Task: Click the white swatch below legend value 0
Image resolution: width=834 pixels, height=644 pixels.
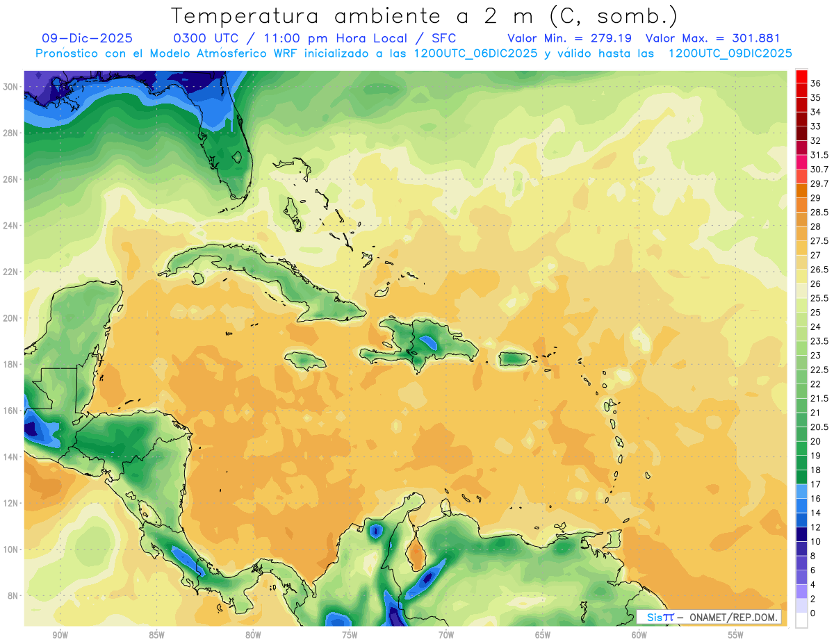Action: point(801,620)
